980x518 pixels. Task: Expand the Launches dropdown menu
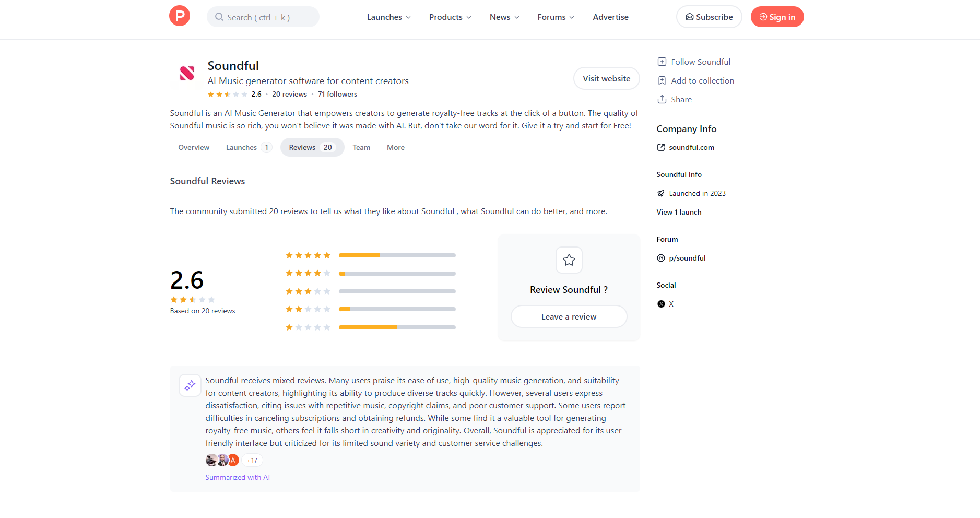point(388,17)
